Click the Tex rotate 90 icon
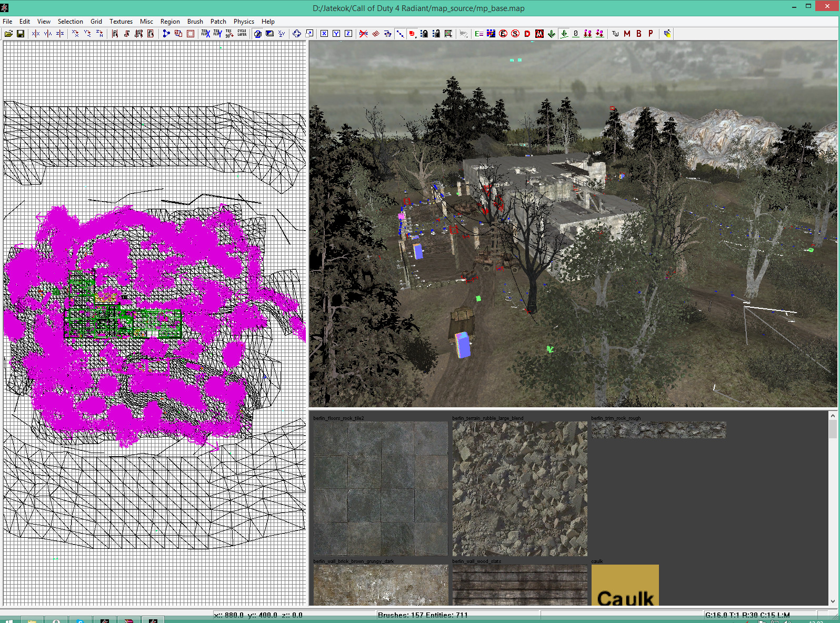Viewport: 840px width, 623px height. coord(229,34)
